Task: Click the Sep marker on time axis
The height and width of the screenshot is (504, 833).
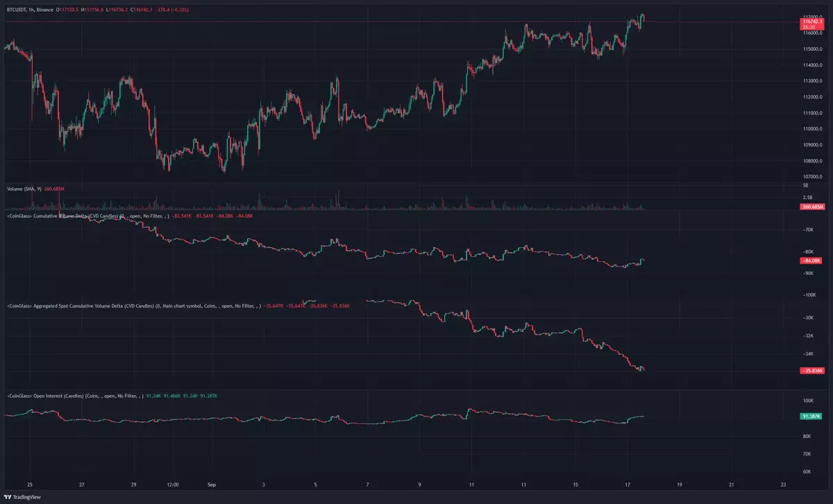Action: coord(213,485)
